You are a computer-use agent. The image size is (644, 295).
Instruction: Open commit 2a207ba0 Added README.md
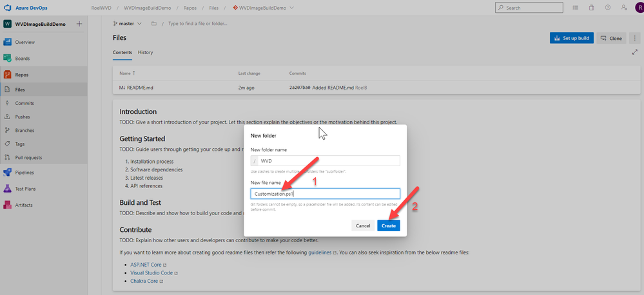coord(321,88)
